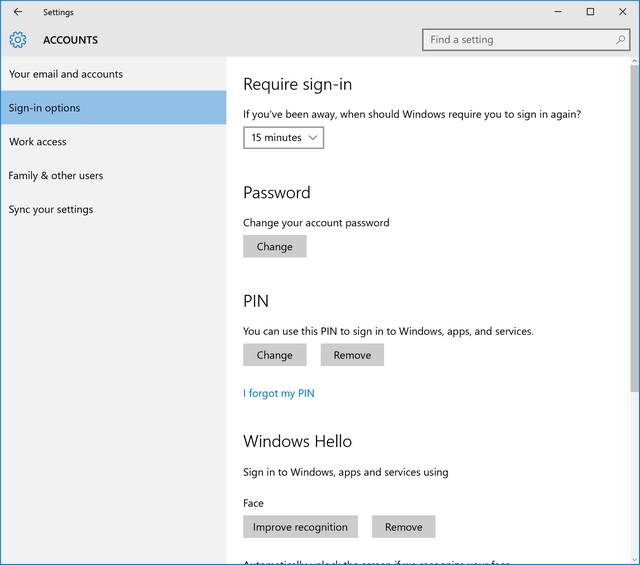
Task: Click the vertical scrollbar thumb
Action: pyautogui.click(x=635, y=229)
